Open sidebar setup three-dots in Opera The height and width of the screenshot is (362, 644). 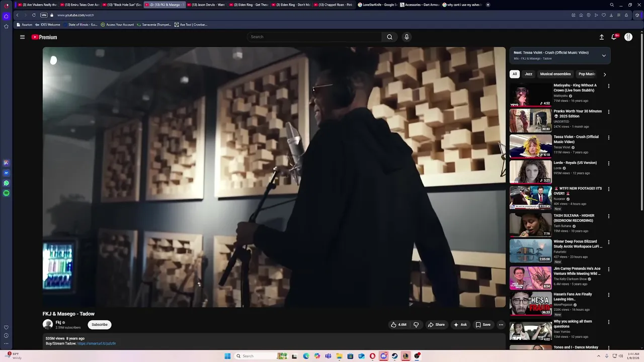coord(6,344)
